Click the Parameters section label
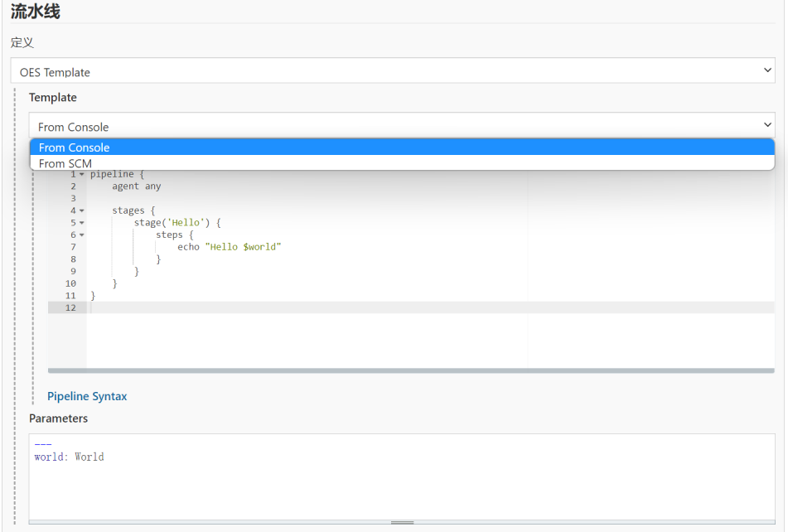Image resolution: width=788 pixels, height=532 pixels. coord(58,418)
